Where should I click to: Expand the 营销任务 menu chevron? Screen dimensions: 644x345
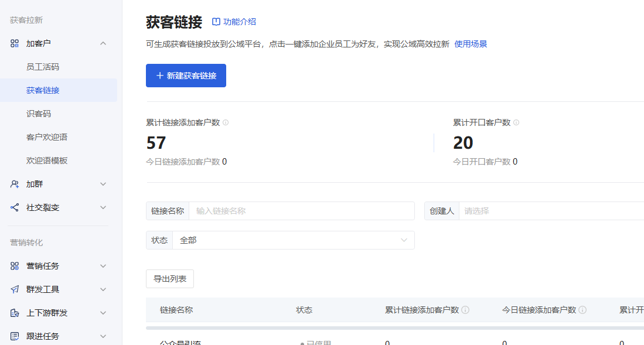pyautogui.click(x=103, y=266)
